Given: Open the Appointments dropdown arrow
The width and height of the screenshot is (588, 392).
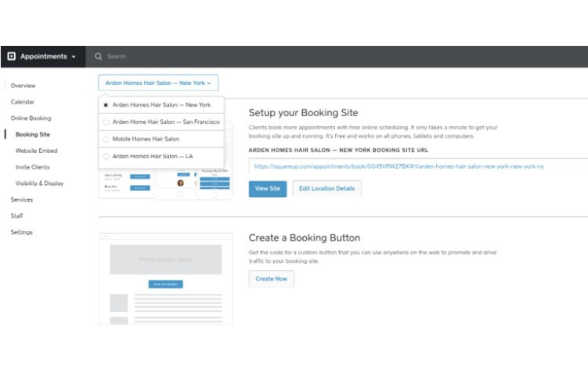Looking at the screenshot, I should 73,57.
